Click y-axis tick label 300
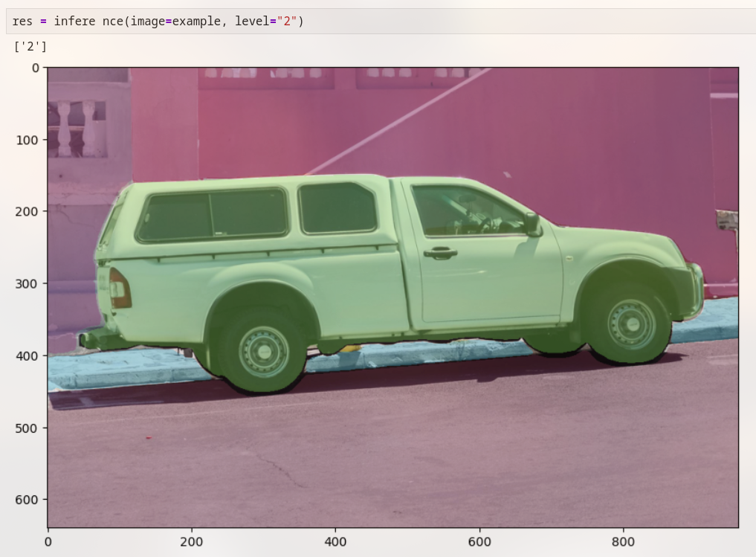The width and height of the screenshot is (756, 557). (x=27, y=284)
